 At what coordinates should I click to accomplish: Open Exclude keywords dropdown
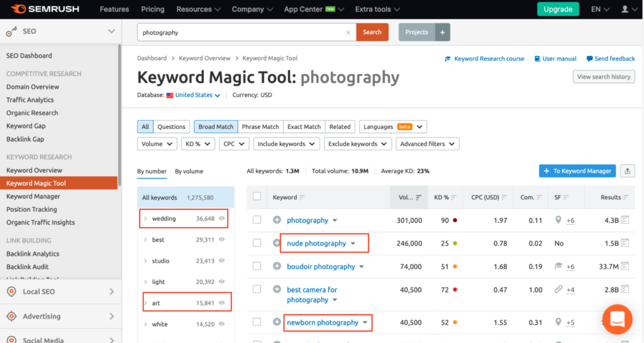tap(358, 144)
